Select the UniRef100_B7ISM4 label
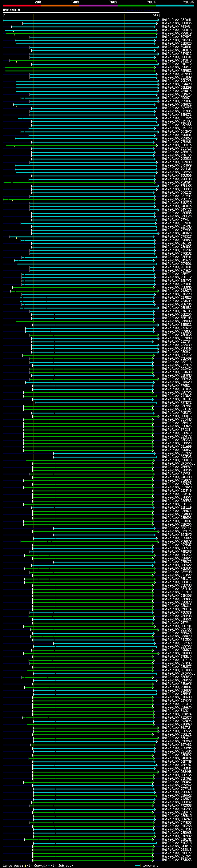The width and height of the screenshot is (197, 868). (176, 430)
